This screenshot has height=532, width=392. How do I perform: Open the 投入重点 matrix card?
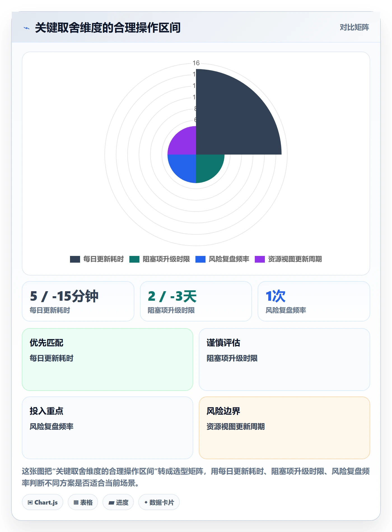coord(108,428)
